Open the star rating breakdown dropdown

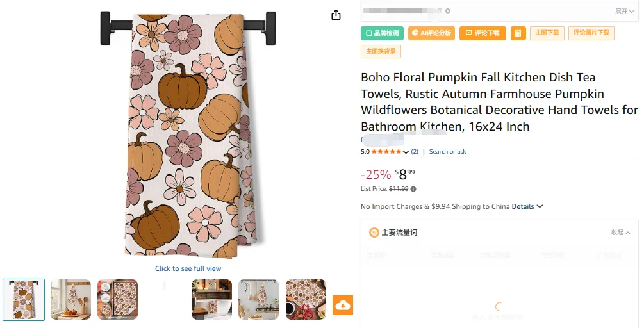406,152
